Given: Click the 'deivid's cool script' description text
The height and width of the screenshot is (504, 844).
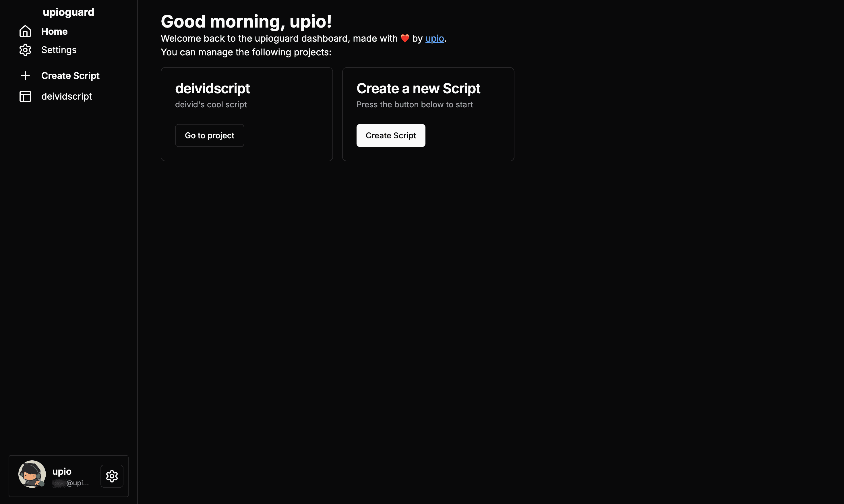Looking at the screenshot, I should click(x=211, y=104).
